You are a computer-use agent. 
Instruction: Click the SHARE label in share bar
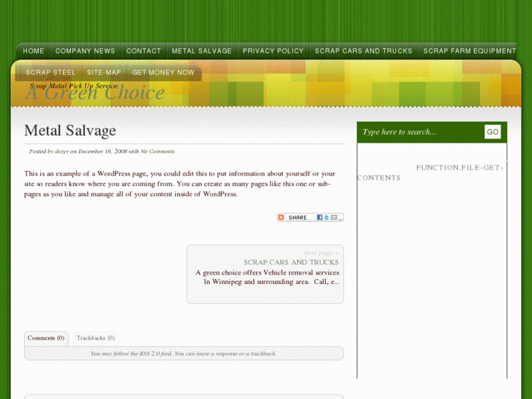pos(298,217)
